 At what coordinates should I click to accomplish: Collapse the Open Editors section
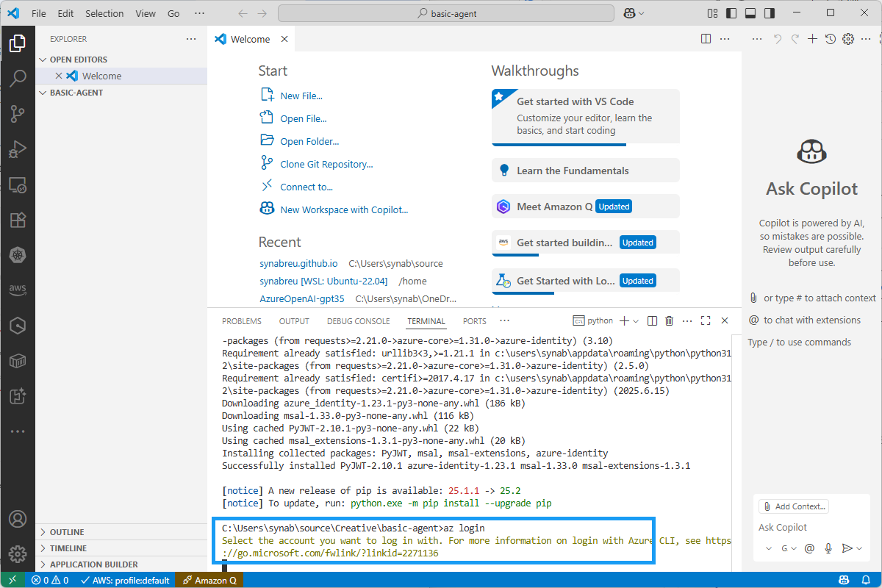(121, 60)
